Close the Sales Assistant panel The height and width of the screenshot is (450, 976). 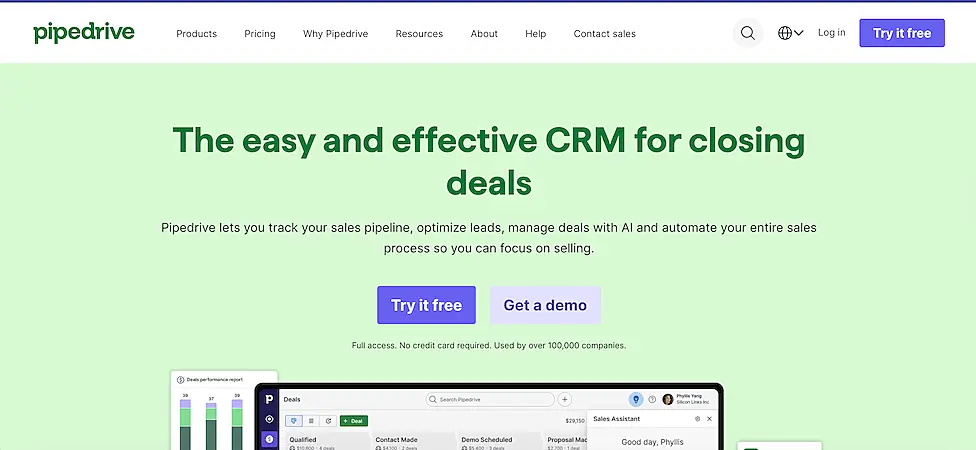coord(710,419)
